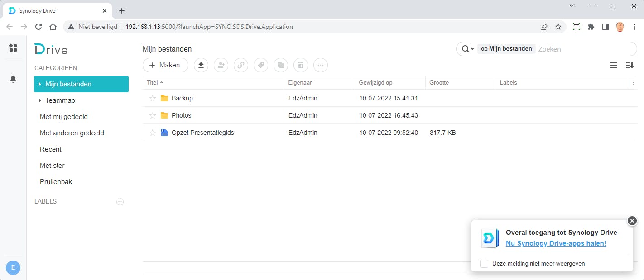Expand the Mijn bestanden tree arrow
Viewport: 644px width, 280px height.
tap(40, 84)
